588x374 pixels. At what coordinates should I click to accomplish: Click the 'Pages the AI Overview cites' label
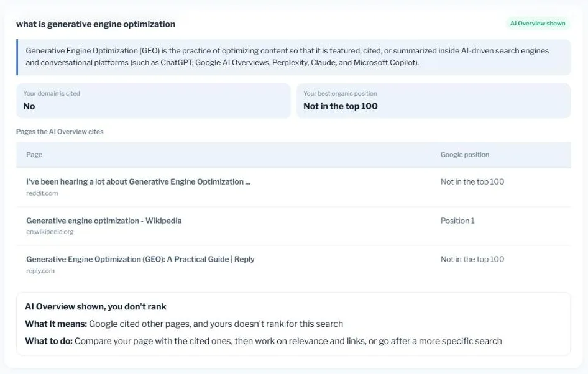pos(60,132)
